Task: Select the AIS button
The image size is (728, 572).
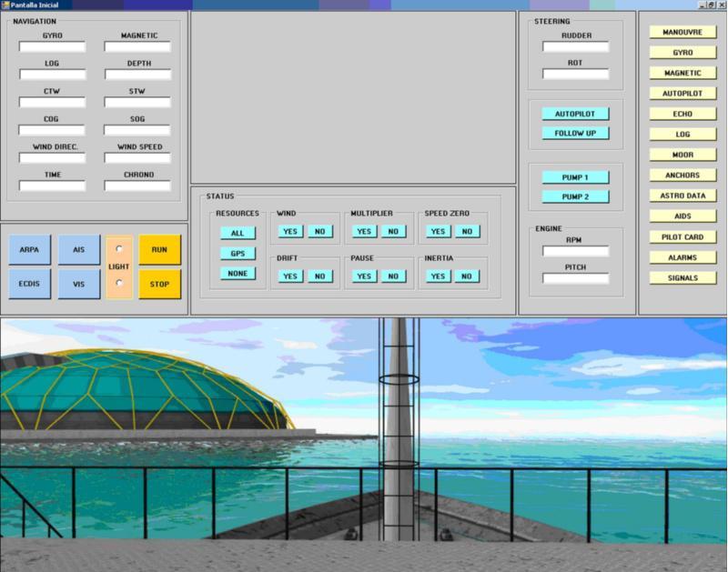Action: click(78, 249)
